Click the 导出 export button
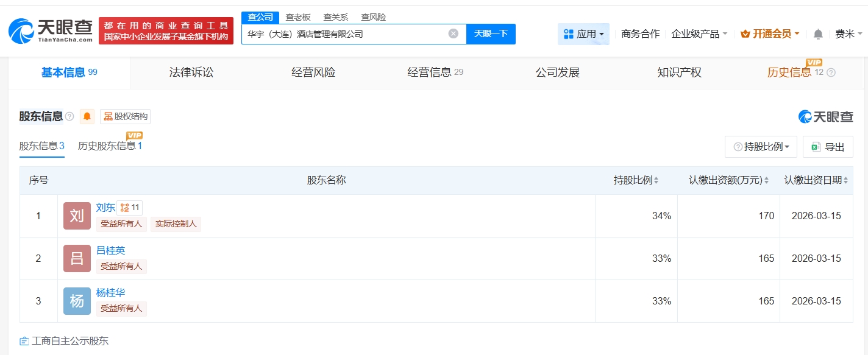868x355 pixels. click(828, 147)
